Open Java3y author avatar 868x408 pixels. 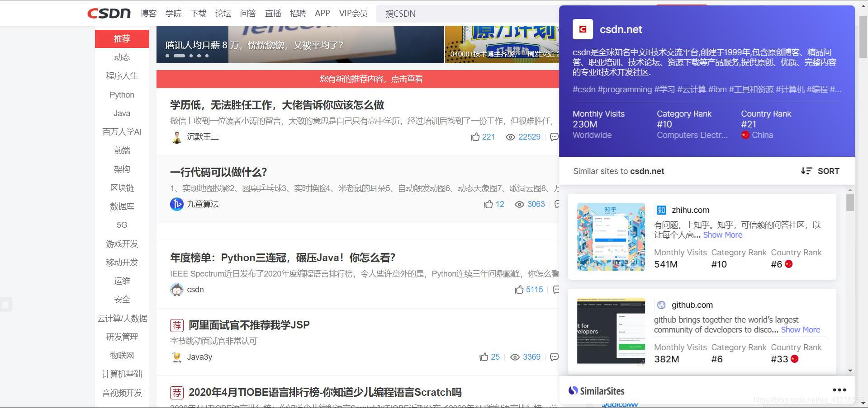pyautogui.click(x=176, y=357)
